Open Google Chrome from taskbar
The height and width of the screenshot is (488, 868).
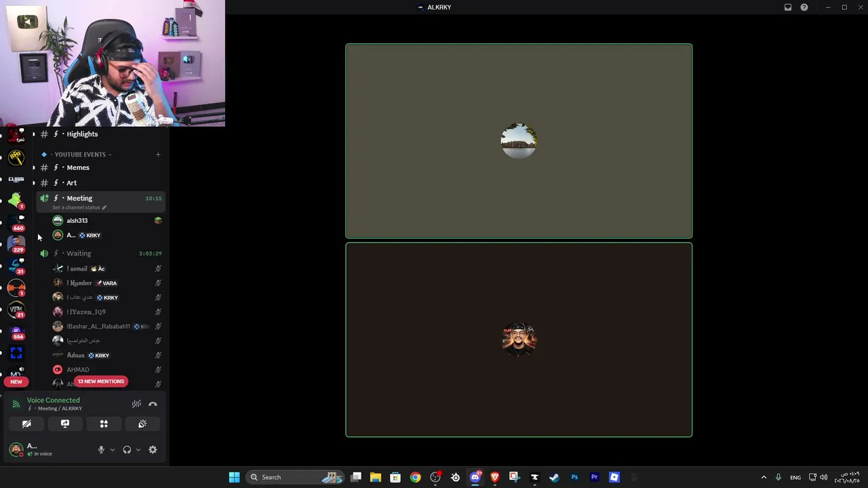click(415, 477)
